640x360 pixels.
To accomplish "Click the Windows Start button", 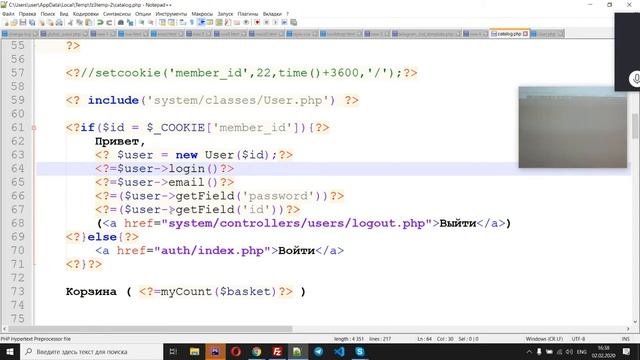I will tap(10, 352).
